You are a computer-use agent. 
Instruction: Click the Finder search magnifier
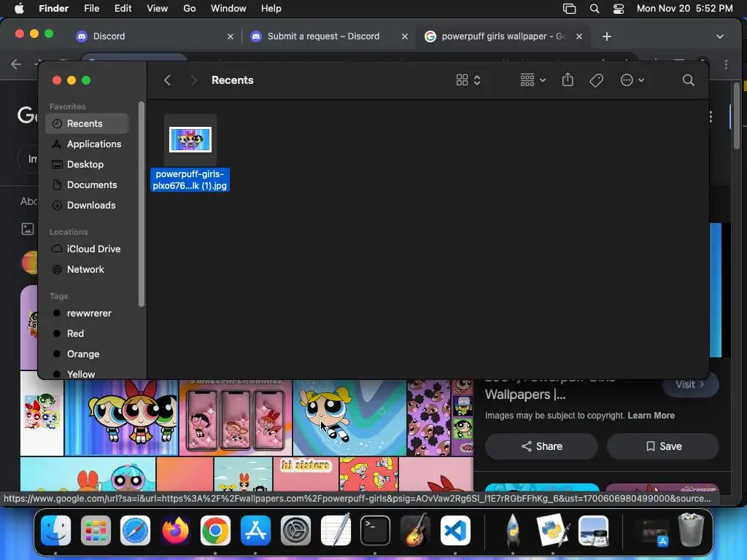(x=688, y=80)
